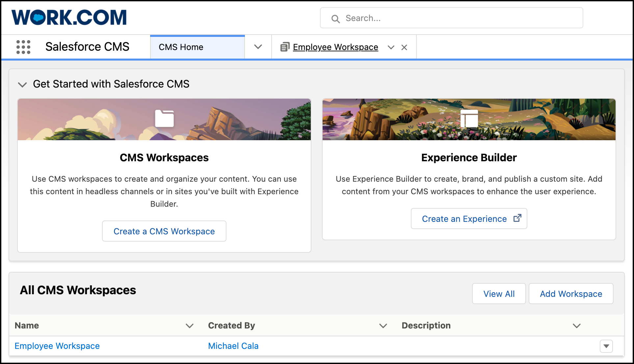Image resolution: width=634 pixels, height=364 pixels.
Task: Click the Salesforce CMS app name
Action: 88,47
